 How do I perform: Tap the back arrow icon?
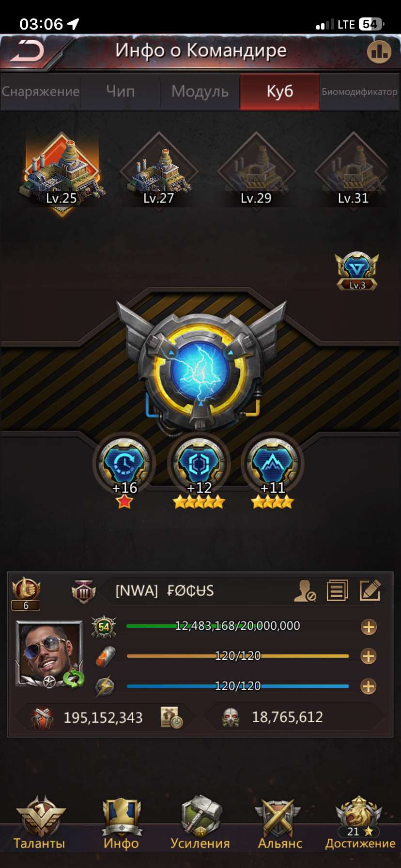[x=28, y=51]
